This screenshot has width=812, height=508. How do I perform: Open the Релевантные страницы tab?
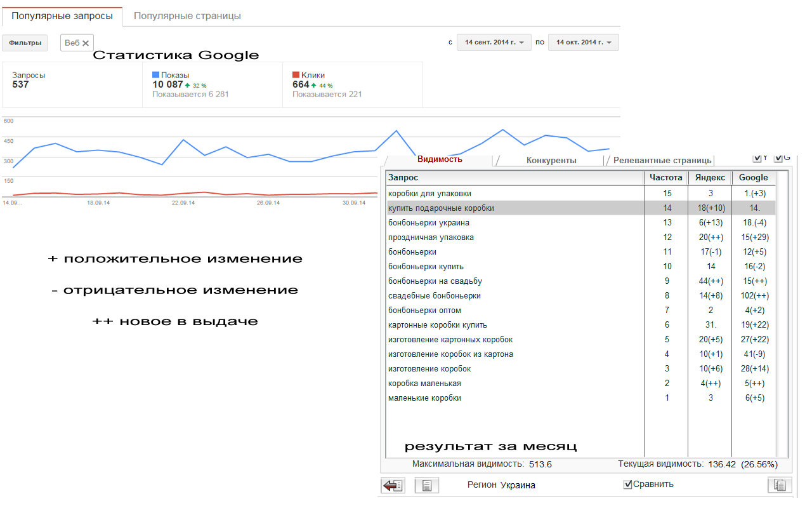[662, 161]
